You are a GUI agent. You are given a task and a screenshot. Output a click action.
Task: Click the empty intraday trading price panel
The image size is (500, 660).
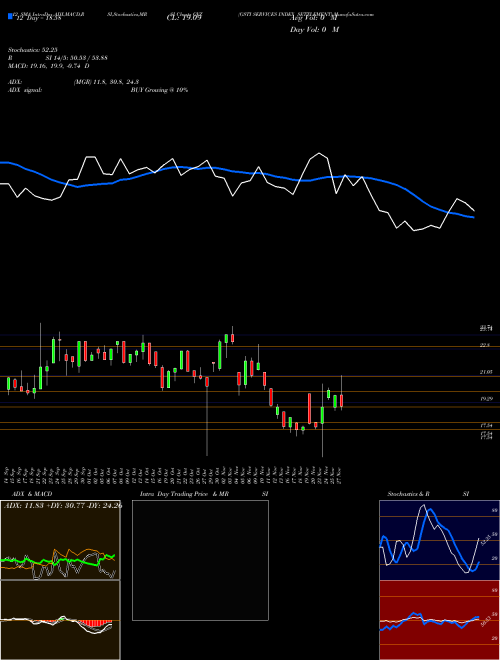(x=200, y=560)
